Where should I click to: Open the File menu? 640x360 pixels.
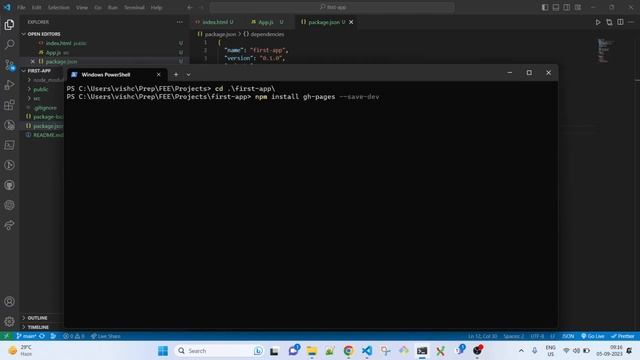click(x=21, y=7)
